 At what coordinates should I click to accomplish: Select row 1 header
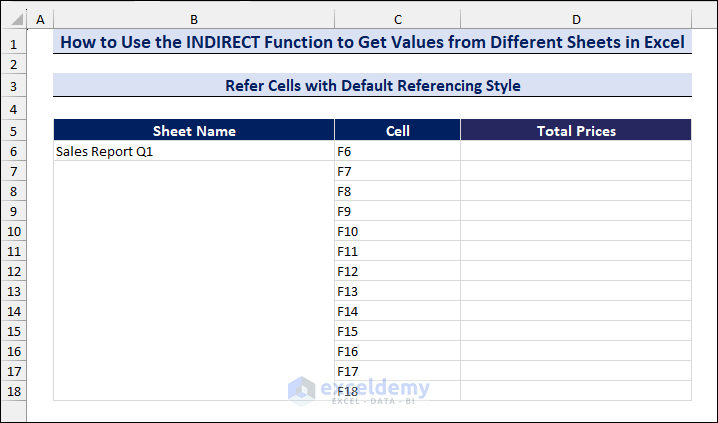13,44
